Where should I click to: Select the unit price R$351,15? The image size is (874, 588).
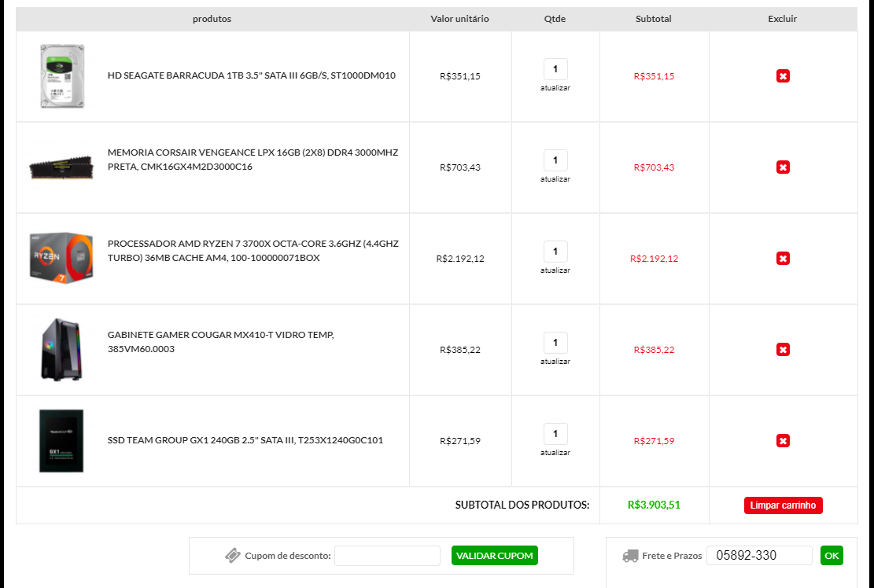click(460, 76)
